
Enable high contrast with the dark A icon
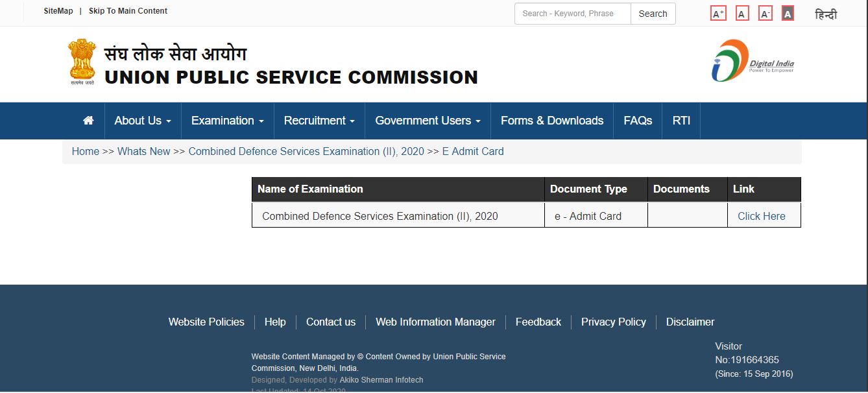tap(787, 12)
